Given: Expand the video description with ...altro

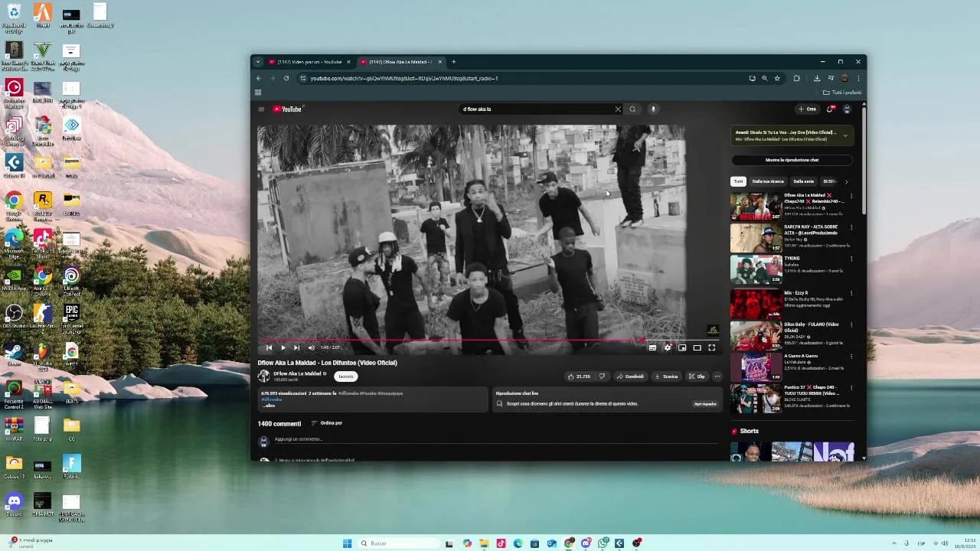Looking at the screenshot, I should (x=269, y=406).
